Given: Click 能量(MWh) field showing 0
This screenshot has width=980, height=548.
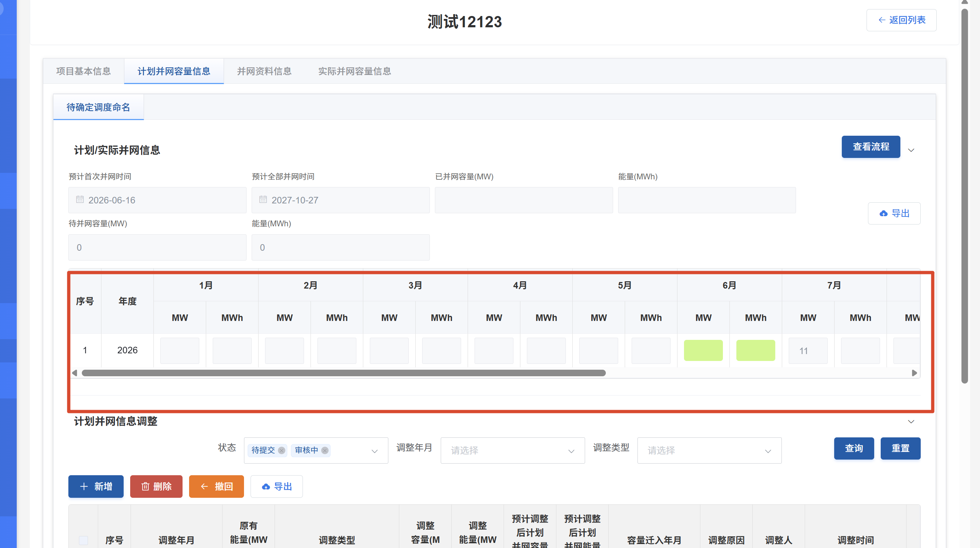Looking at the screenshot, I should click(x=340, y=247).
